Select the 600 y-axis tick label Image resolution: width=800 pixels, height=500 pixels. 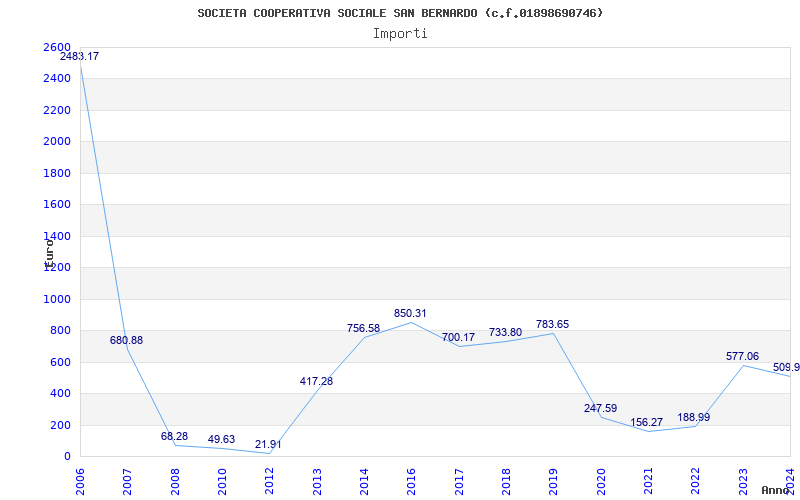(60, 362)
